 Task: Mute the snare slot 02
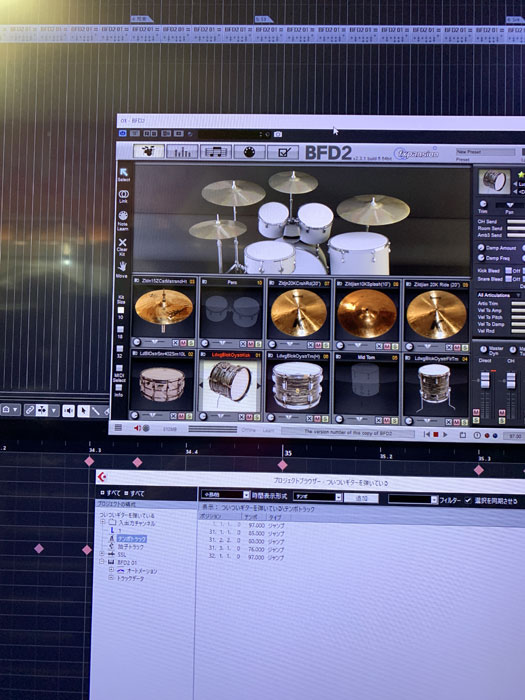[182, 416]
